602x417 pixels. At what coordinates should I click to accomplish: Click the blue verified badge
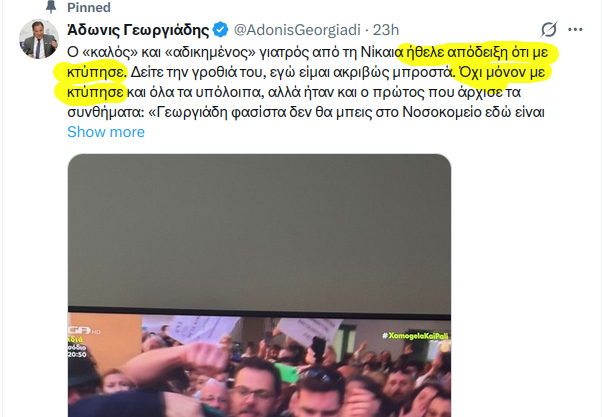click(220, 30)
